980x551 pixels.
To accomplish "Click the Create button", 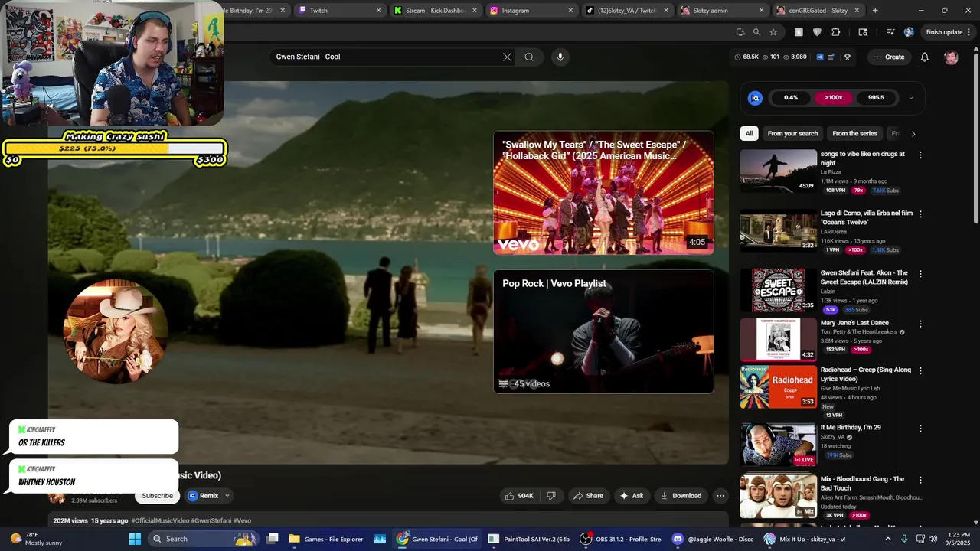I will pyautogui.click(x=888, y=57).
